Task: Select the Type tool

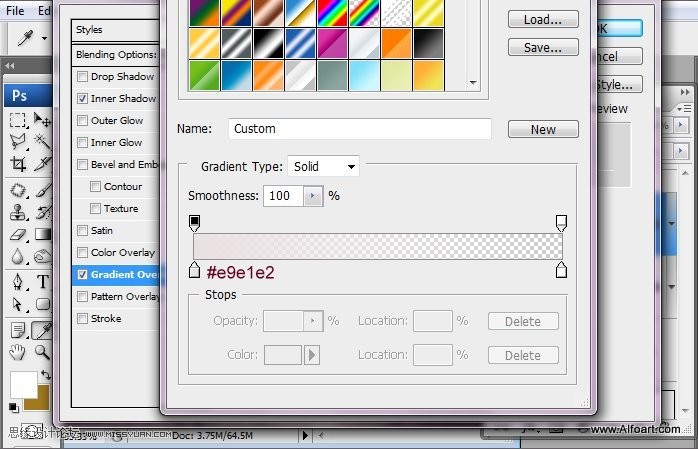Action: (x=43, y=282)
